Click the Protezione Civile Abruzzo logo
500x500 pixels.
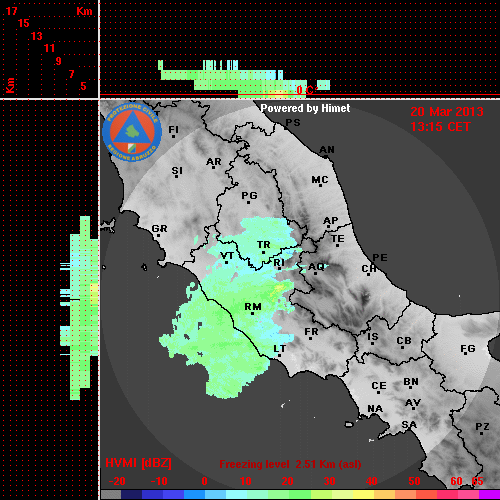[132, 132]
